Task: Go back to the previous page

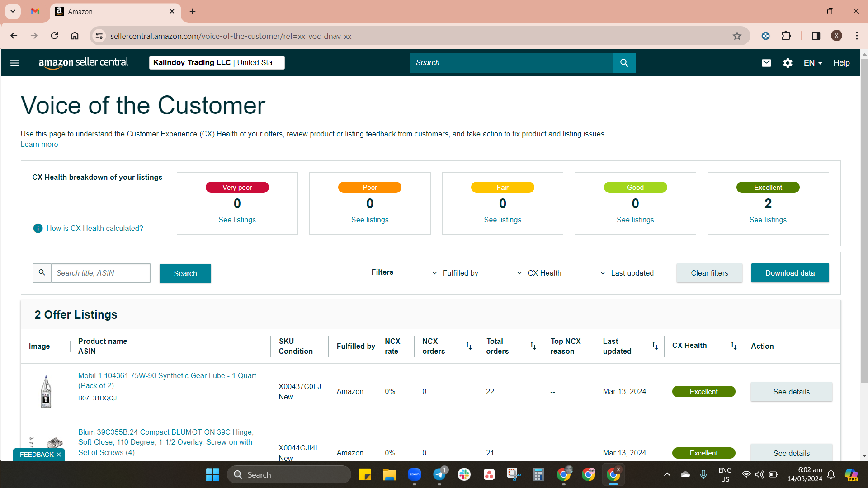Action: [x=14, y=36]
